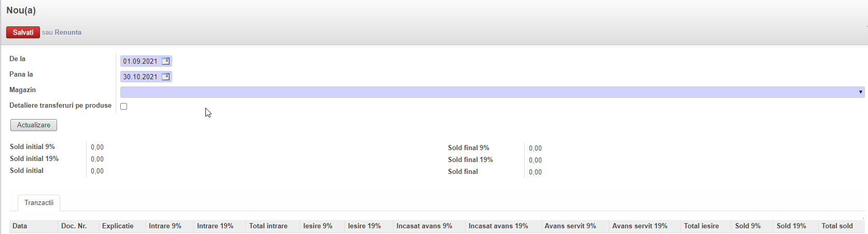Sort by Total sold column header
The image size is (868, 234).
pyautogui.click(x=837, y=226)
